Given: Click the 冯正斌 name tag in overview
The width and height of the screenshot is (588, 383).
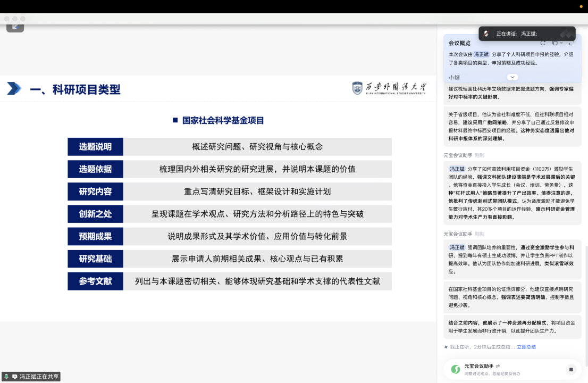Looking at the screenshot, I should click(x=481, y=54).
